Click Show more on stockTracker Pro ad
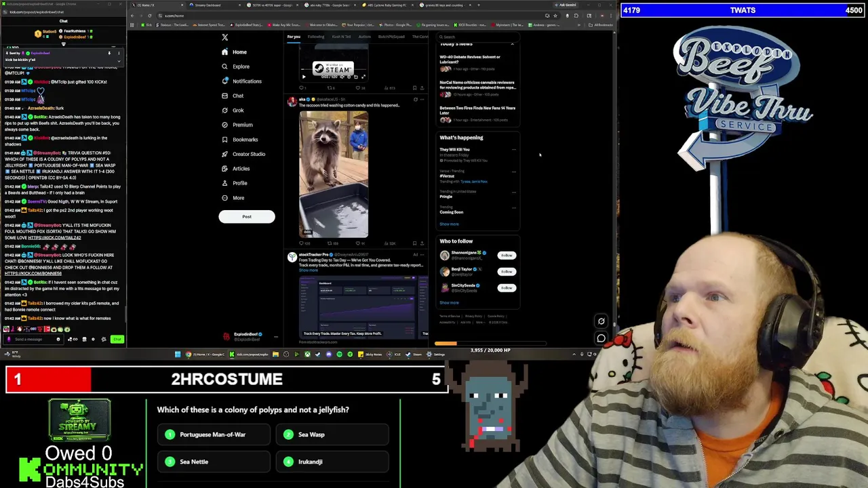The width and height of the screenshot is (868, 488). [x=308, y=270]
